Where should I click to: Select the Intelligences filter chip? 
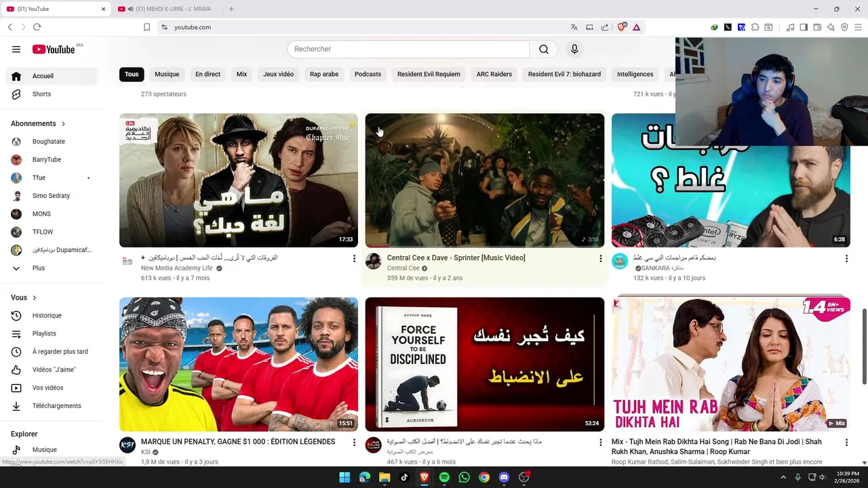(635, 74)
